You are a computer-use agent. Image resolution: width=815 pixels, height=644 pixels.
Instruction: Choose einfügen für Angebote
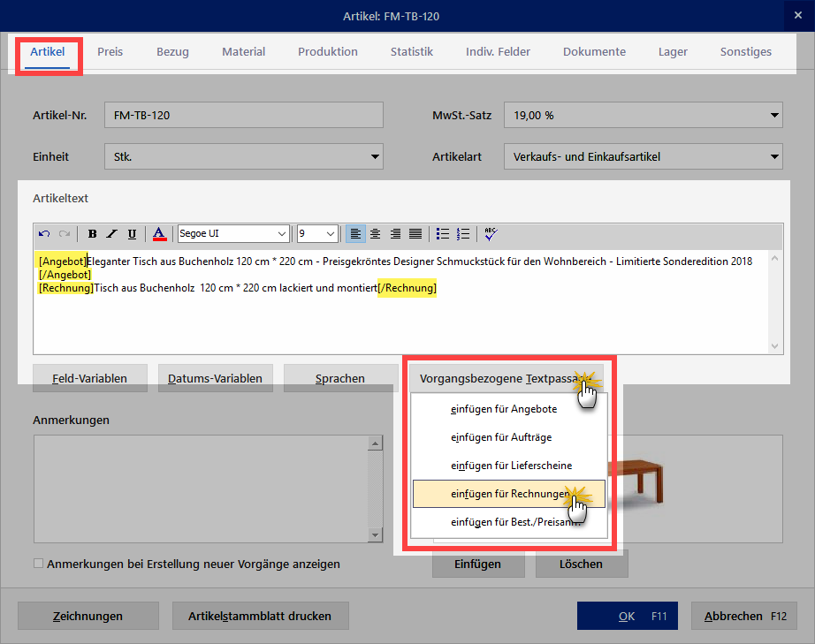pyautogui.click(x=509, y=409)
